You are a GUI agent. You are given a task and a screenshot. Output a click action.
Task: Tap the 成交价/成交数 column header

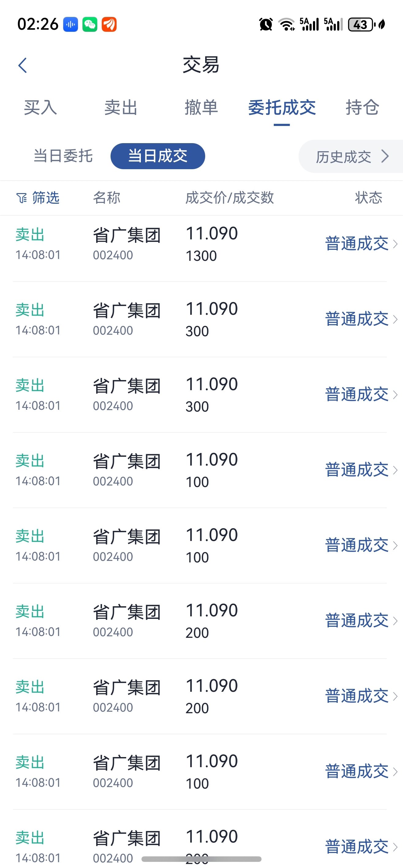pyautogui.click(x=230, y=198)
